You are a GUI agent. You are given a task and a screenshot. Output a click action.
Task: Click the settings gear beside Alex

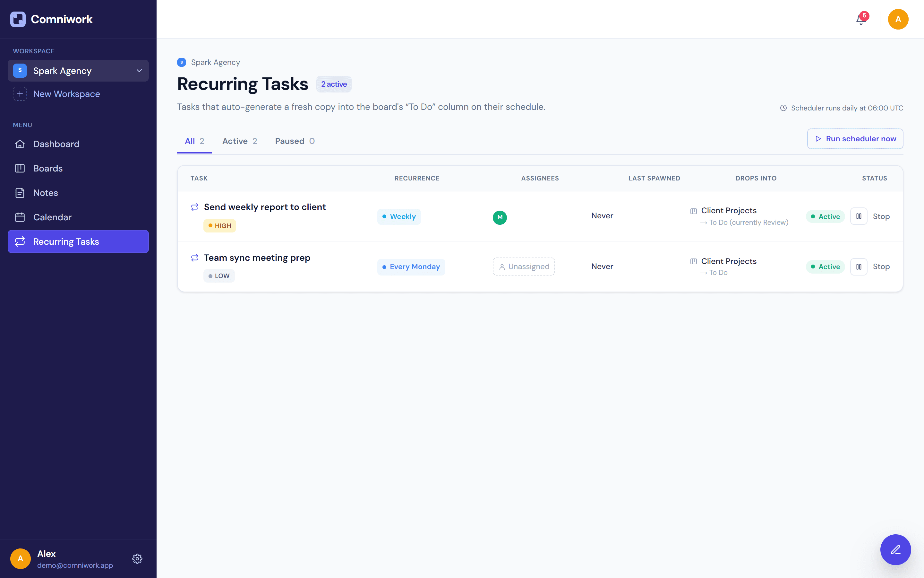pyautogui.click(x=137, y=558)
